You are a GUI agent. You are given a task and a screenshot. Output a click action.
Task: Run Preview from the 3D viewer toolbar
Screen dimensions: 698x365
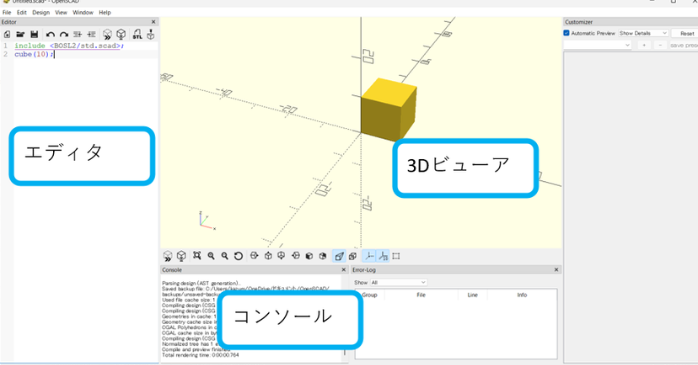coord(167,256)
